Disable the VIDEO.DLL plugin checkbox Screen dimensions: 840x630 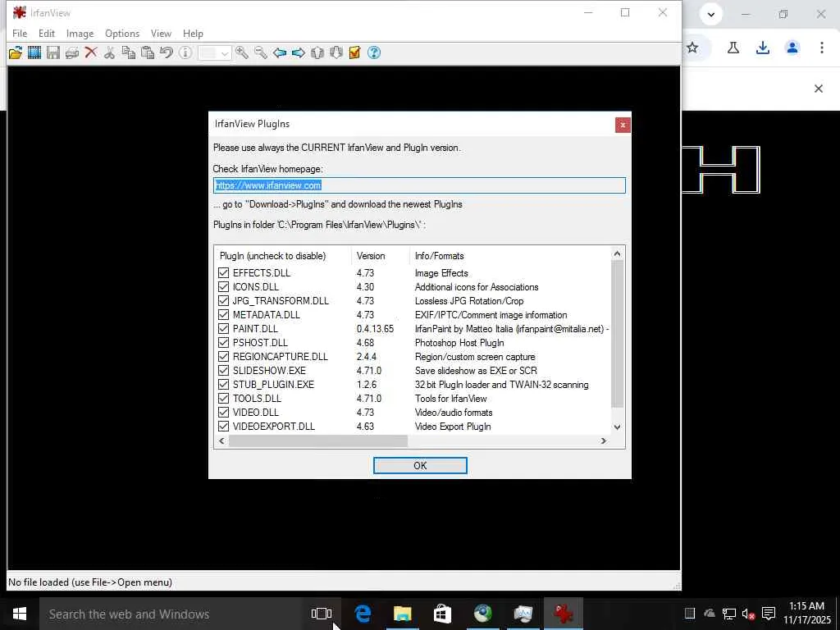pyautogui.click(x=223, y=412)
